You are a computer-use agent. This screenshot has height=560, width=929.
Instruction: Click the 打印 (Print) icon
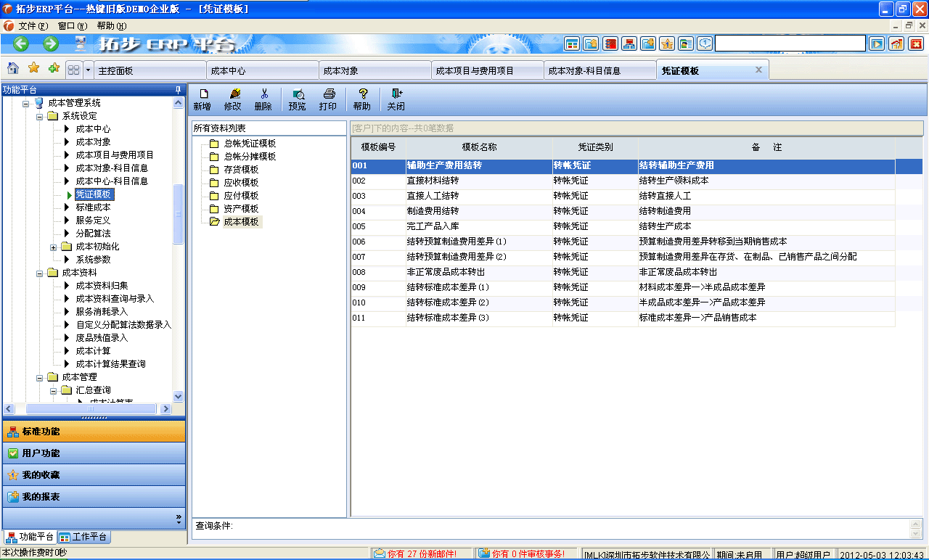click(x=328, y=98)
